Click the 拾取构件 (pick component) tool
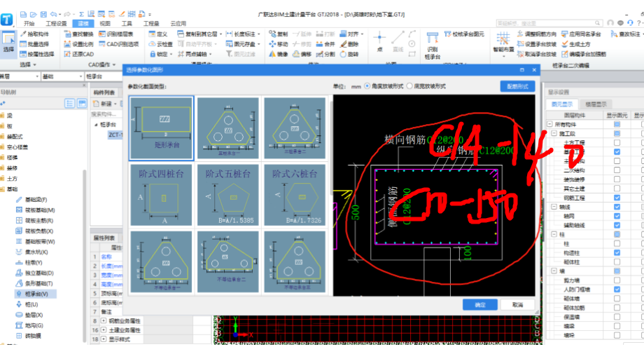Viewport: 644px width, 354px height. pos(34,34)
